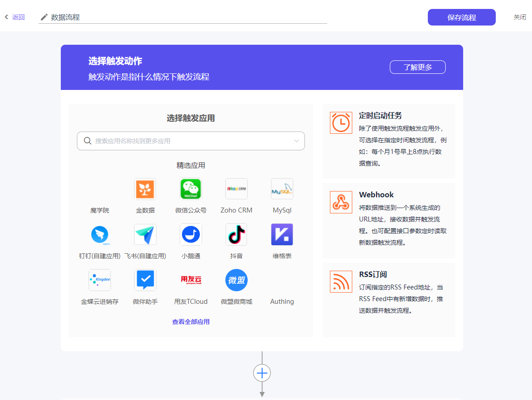Choose the 微盟微商城 app icon

(236, 280)
